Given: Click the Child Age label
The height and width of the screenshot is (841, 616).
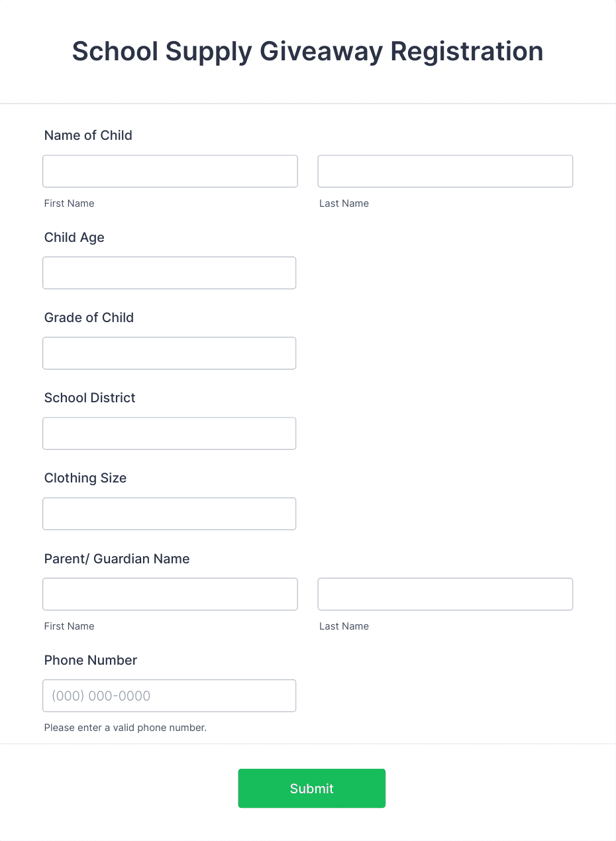Looking at the screenshot, I should [x=74, y=237].
